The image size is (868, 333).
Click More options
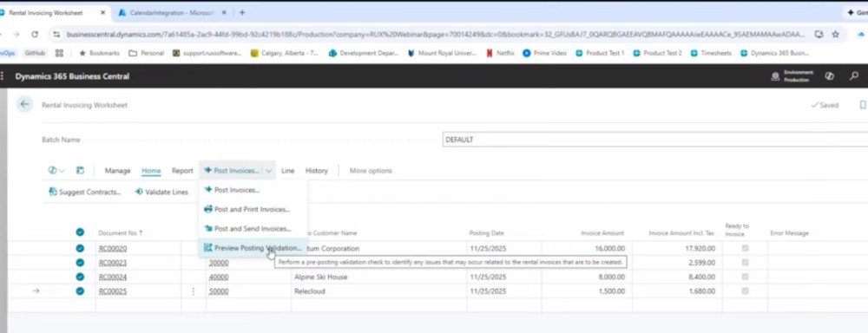point(371,171)
